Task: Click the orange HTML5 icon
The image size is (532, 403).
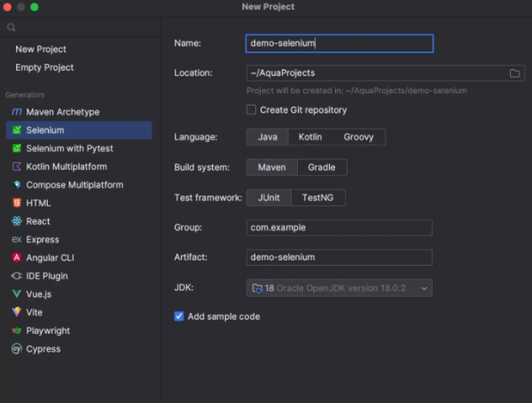Action: [17, 203]
